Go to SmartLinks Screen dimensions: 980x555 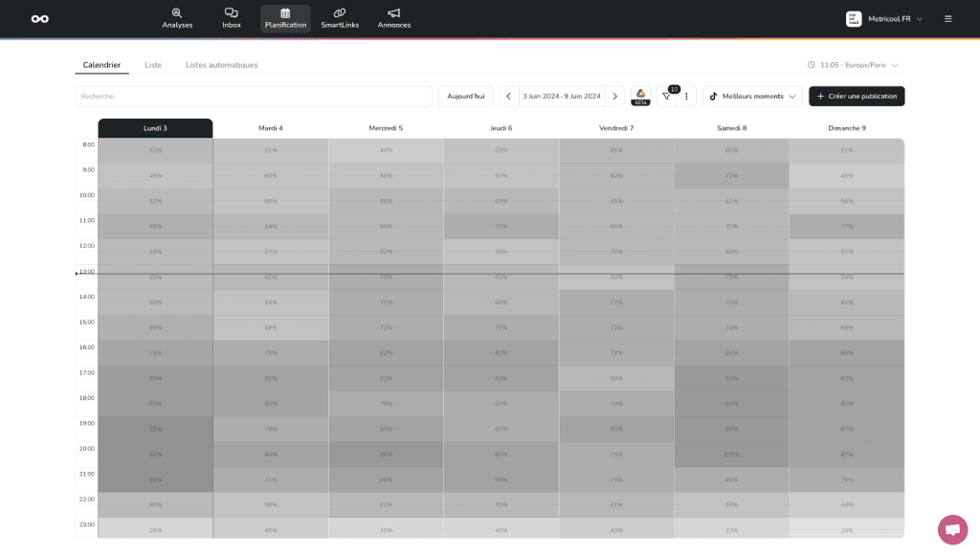click(x=340, y=18)
